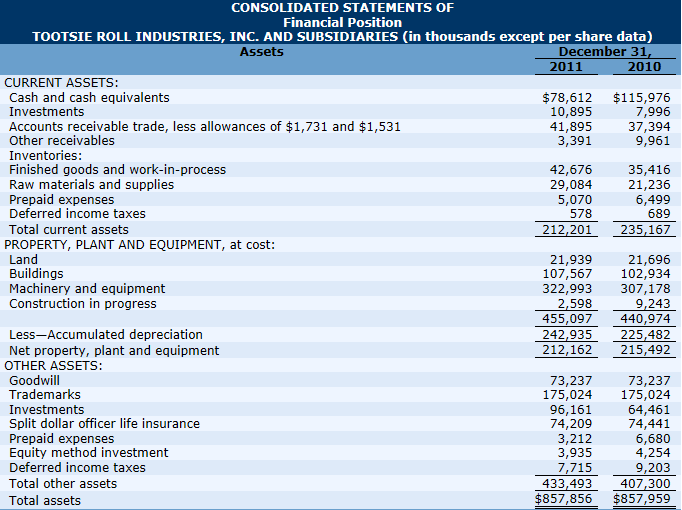
Task: Click the '2010' year column header
Action: (644, 67)
